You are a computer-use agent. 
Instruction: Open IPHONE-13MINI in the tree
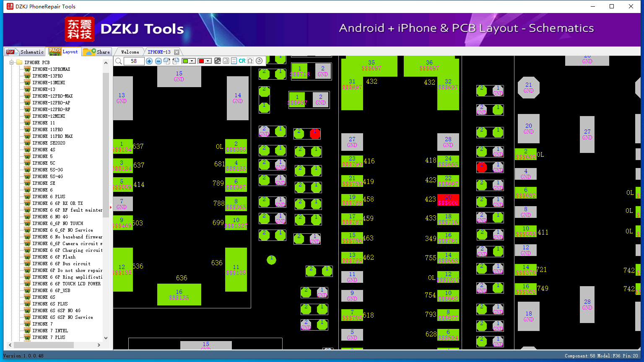point(49,83)
